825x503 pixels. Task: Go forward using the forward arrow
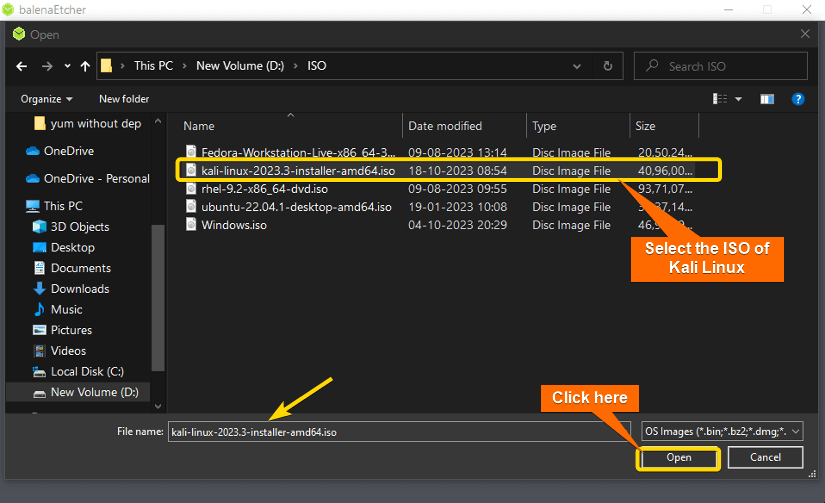47,66
